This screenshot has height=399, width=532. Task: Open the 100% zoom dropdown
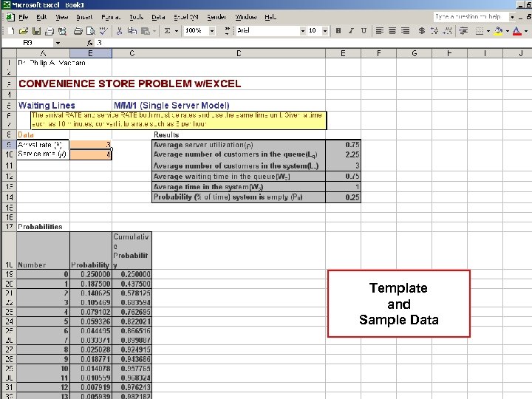click(x=212, y=31)
